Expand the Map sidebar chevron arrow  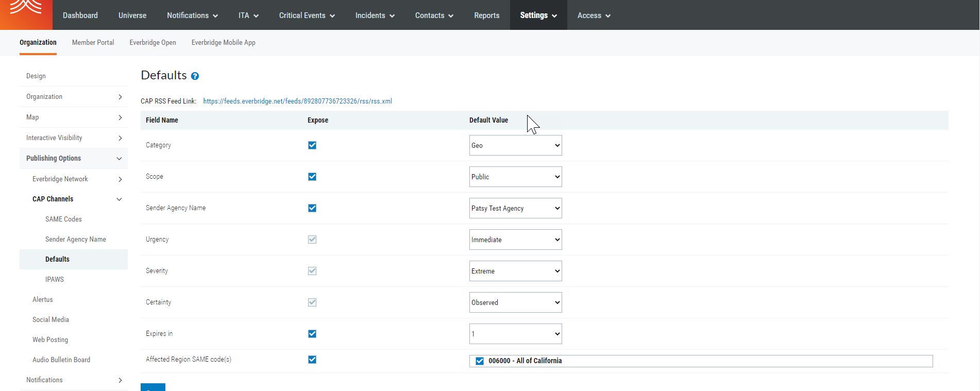point(120,117)
